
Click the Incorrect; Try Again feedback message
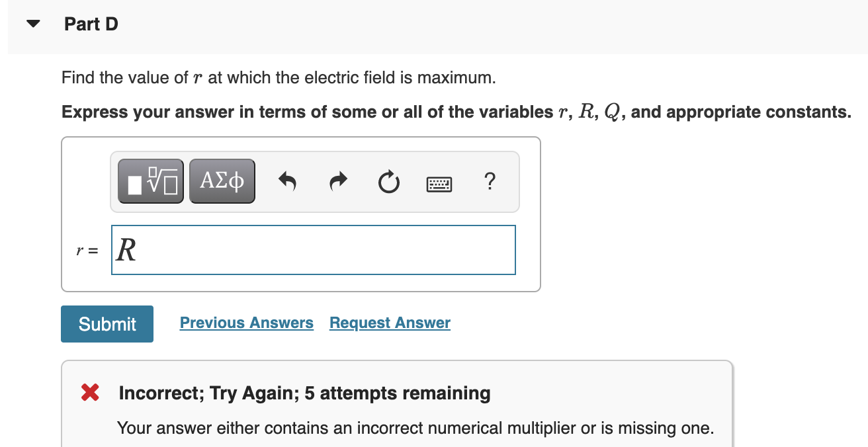(304, 392)
